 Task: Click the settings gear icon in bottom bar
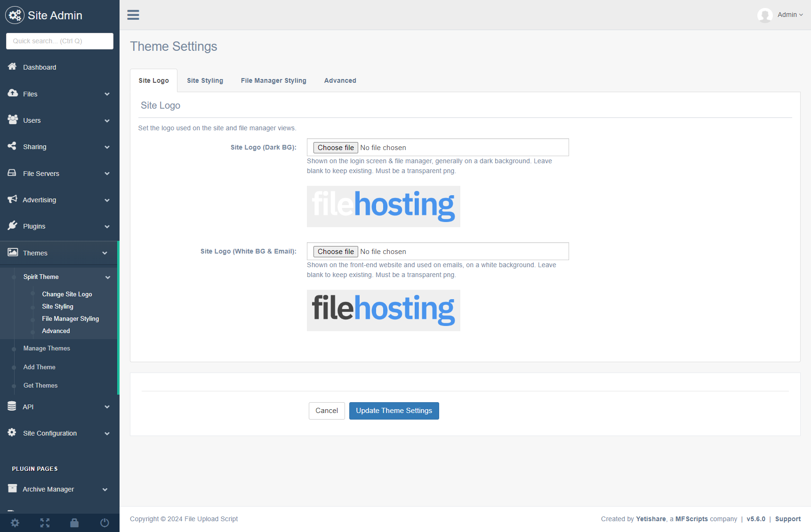pos(15,523)
